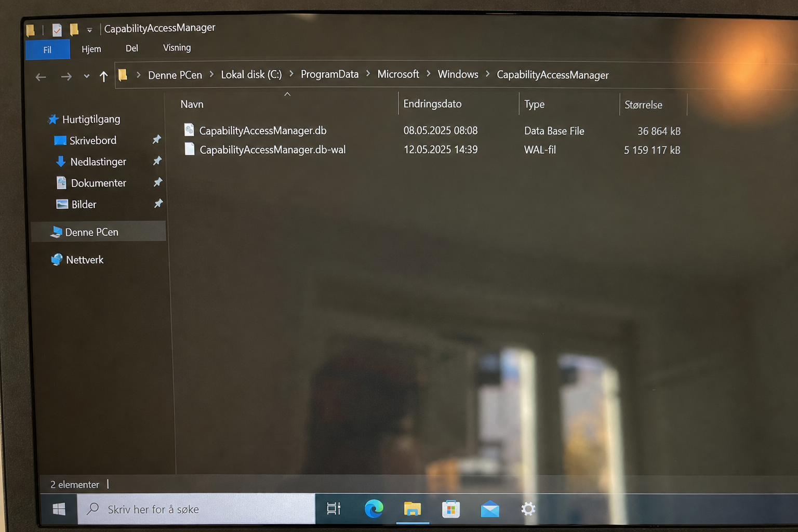Open Nedlastinger in navigation pane
Viewport: 798px width, 532px height.
pyautogui.click(x=98, y=162)
